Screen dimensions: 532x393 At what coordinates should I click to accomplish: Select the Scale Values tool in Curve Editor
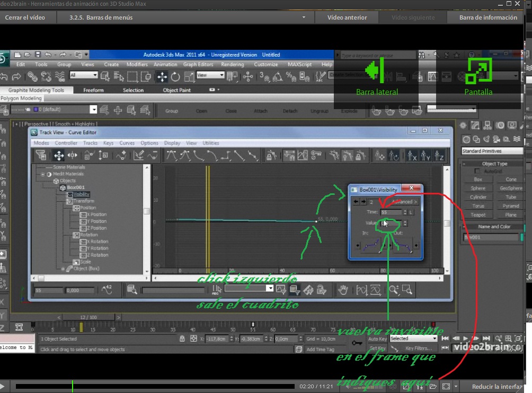[x=103, y=156]
